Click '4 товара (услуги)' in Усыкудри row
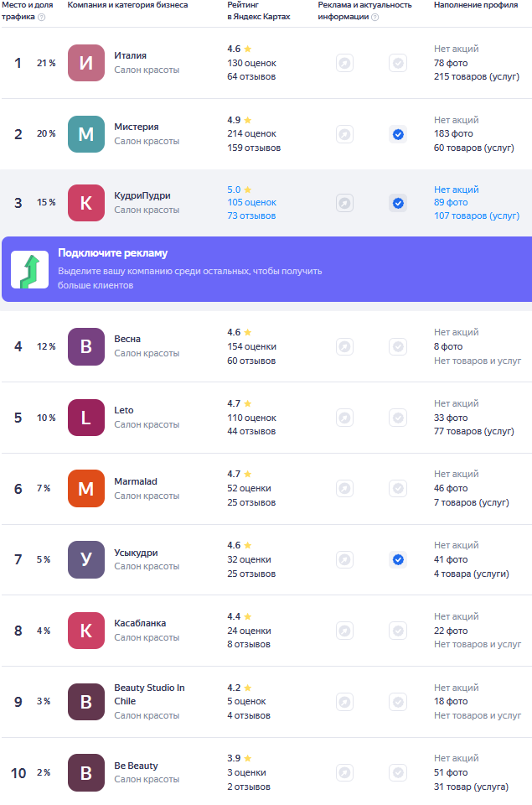This screenshot has width=532, height=805. pyautogui.click(x=472, y=574)
